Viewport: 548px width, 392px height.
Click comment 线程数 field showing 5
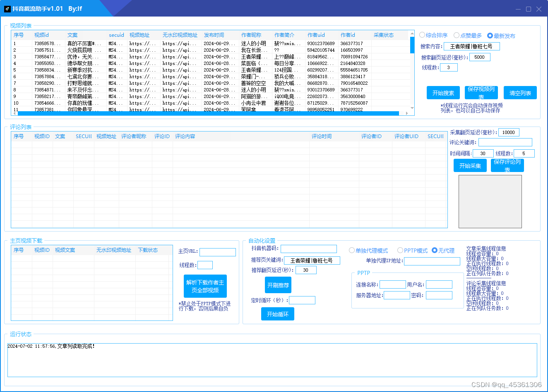click(x=524, y=153)
